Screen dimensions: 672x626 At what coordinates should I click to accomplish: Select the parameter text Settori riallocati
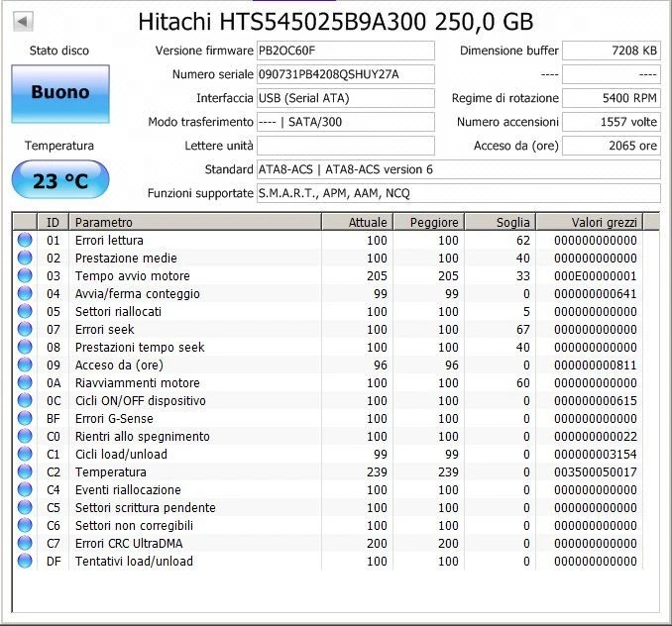pyautogui.click(x=118, y=311)
